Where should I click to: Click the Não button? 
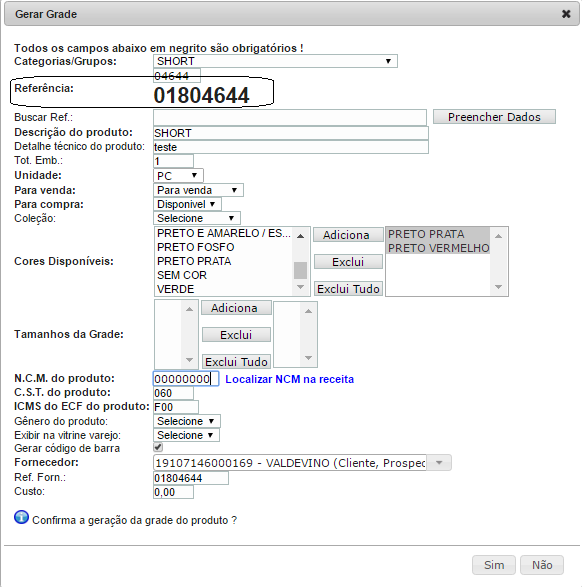pos(542,565)
